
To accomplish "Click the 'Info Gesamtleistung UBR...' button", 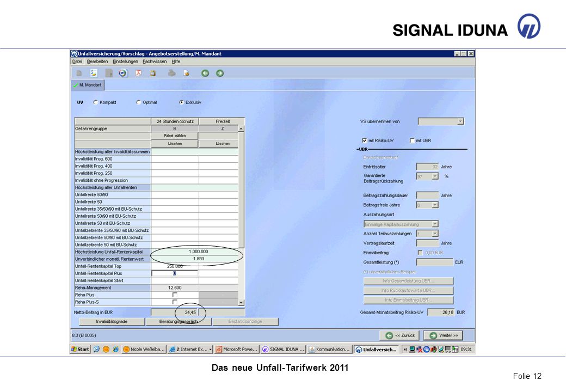I will pyautogui.click(x=408, y=281).
